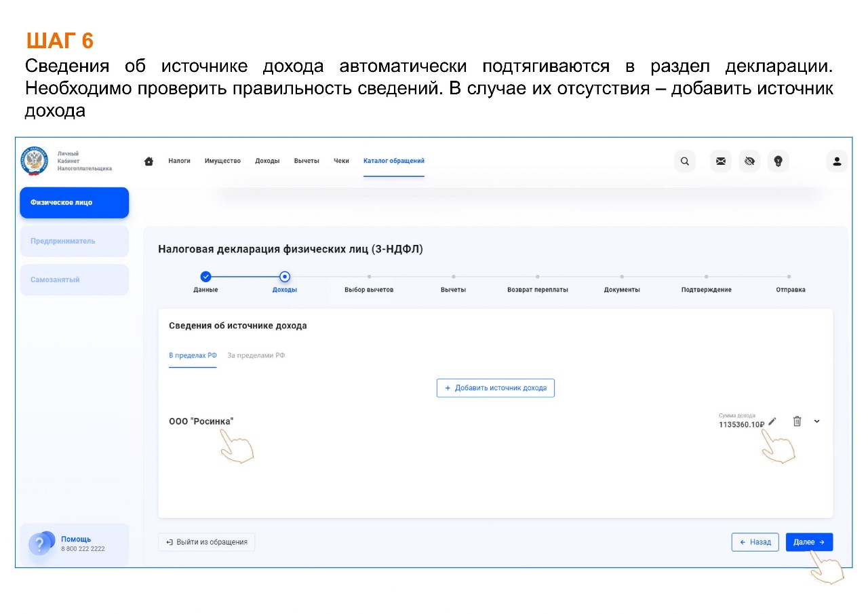This screenshot has height=614, width=868.
Task: Click Выйти из обращения button
Action: [x=207, y=542]
